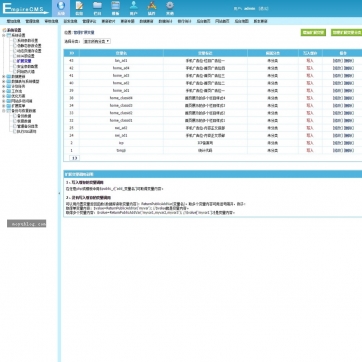Open the 版本更新 menu item
This screenshot has width=362, height=362.
point(260,21)
